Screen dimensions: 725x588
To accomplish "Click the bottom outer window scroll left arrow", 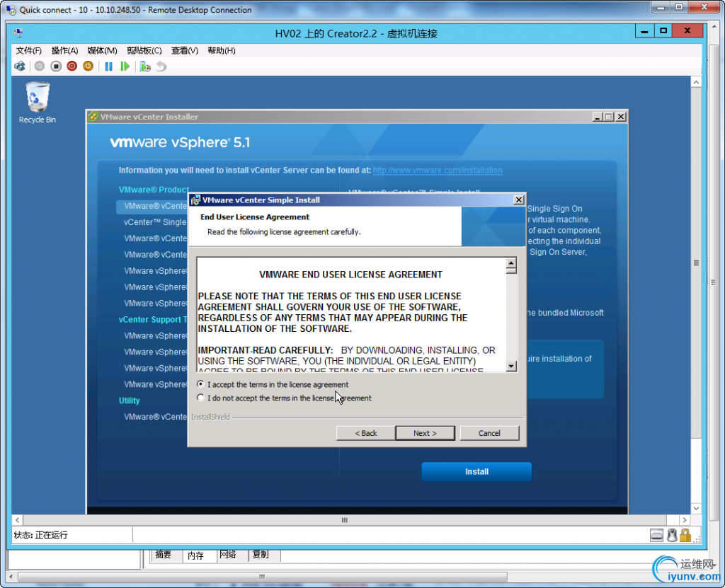I will [11, 577].
